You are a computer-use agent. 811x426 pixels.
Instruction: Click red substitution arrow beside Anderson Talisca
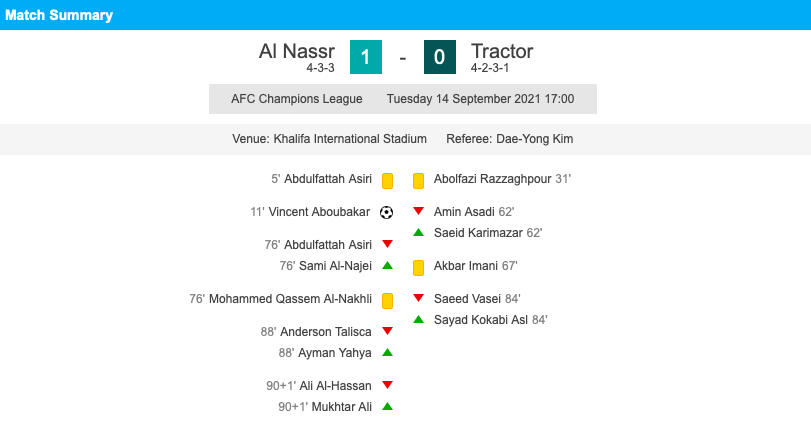[x=387, y=331]
